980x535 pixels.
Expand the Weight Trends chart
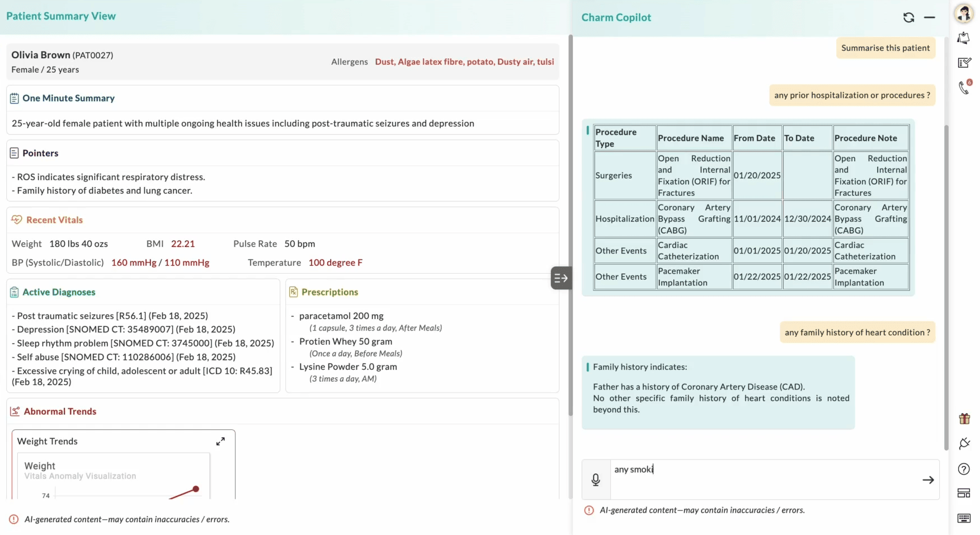(220, 441)
